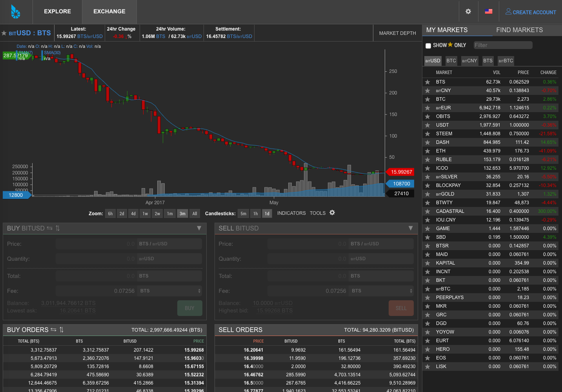
Task: Set chart zoom to 1w
Action: click(145, 214)
